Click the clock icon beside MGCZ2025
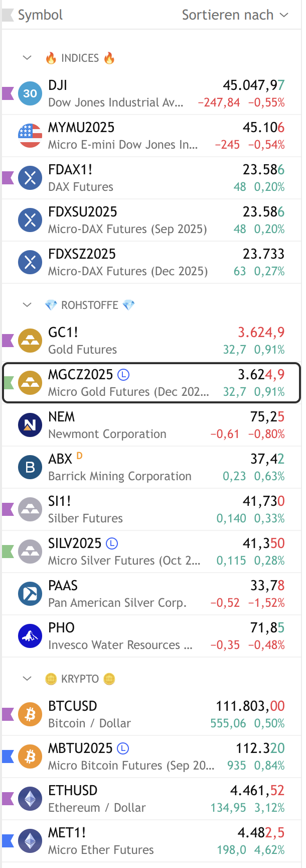The width and height of the screenshot is (306, 868). (x=123, y=375)
